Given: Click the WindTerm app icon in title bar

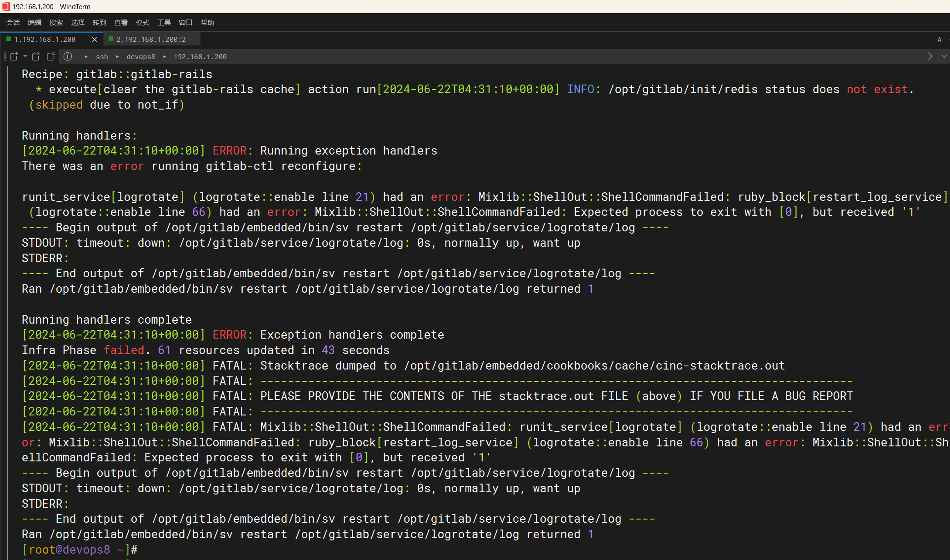Looking at the screenshot, I should coord(5,6).
